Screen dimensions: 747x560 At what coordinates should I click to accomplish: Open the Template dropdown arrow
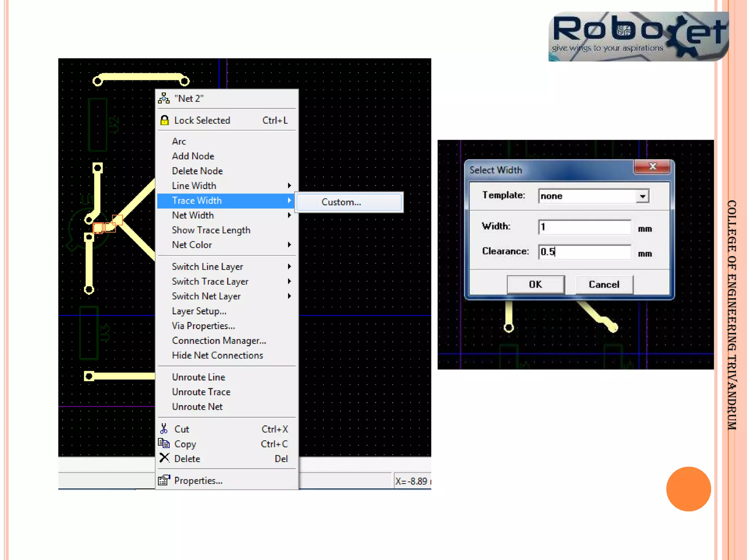[642, 196]
